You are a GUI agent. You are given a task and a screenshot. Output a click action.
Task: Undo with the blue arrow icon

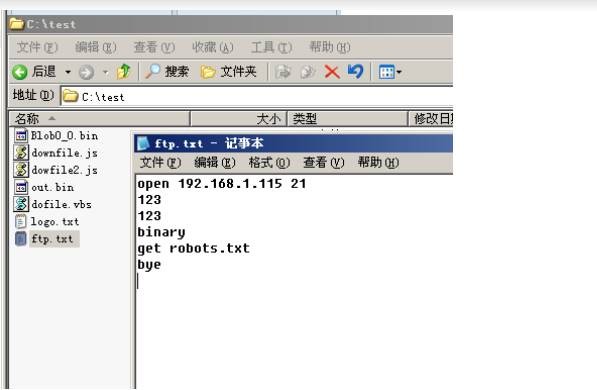[355, 71]
